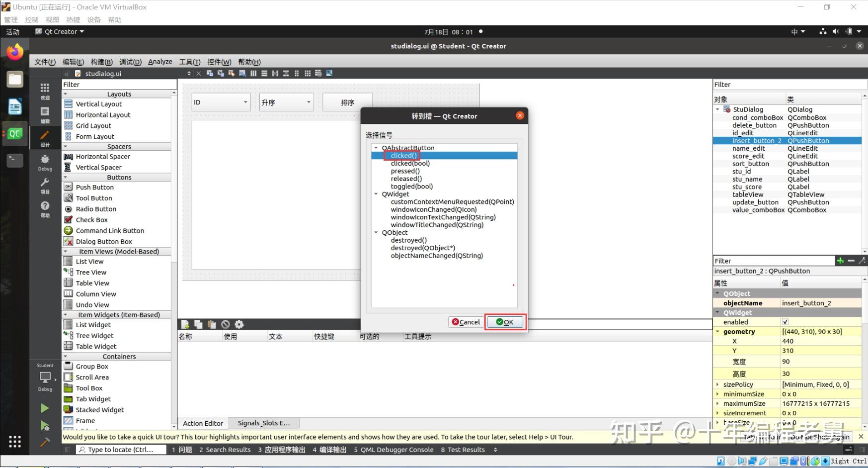Click the Lay Out Vertically toolbar icon
This screenshot has width=868, height=468.
264,73
